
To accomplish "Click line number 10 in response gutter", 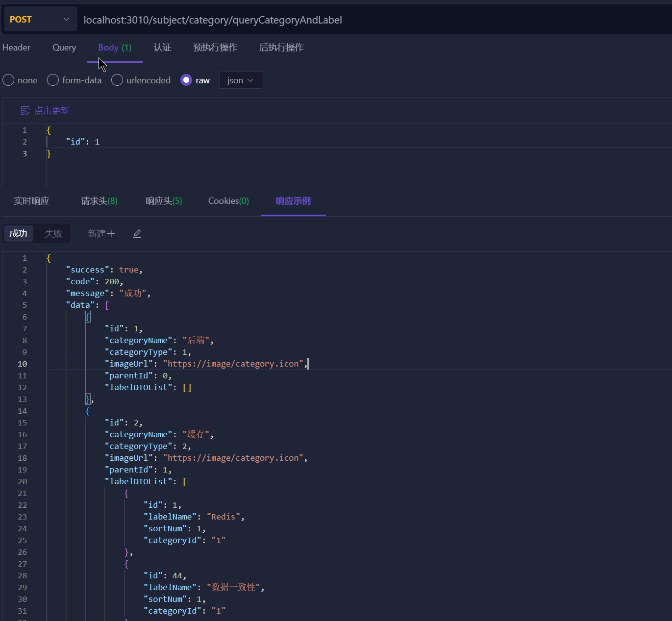I will click(x=23, y=364).
